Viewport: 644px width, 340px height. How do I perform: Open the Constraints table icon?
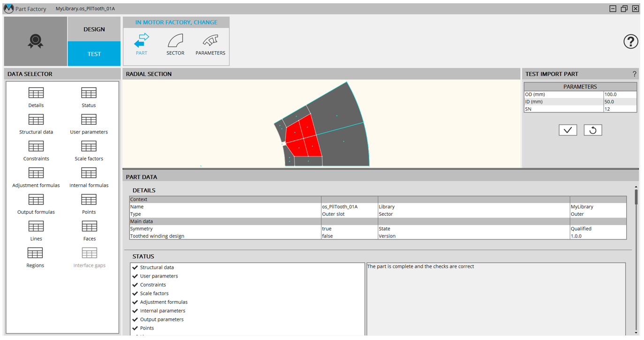[36, 147]
